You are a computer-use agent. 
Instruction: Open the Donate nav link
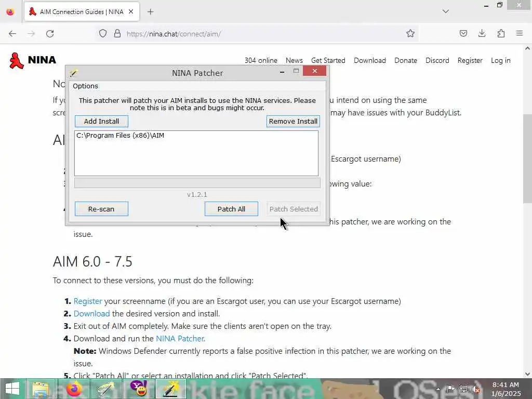(405, 60)
